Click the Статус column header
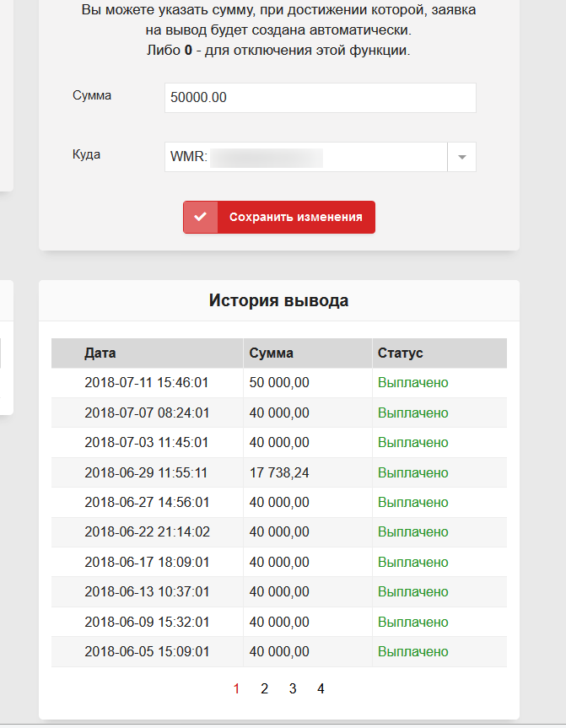Image resolution: width=566 pixels, height=728 pixels. pos(401,353)
